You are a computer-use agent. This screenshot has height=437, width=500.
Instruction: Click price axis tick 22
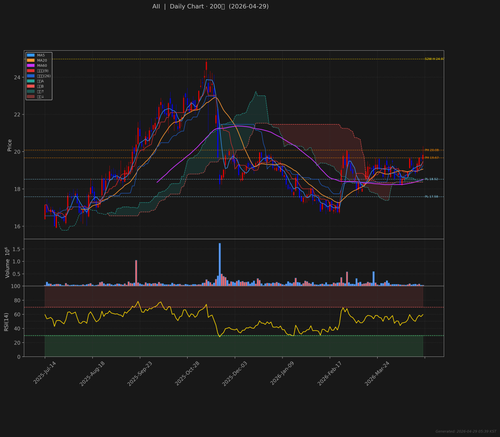point(17,115)
